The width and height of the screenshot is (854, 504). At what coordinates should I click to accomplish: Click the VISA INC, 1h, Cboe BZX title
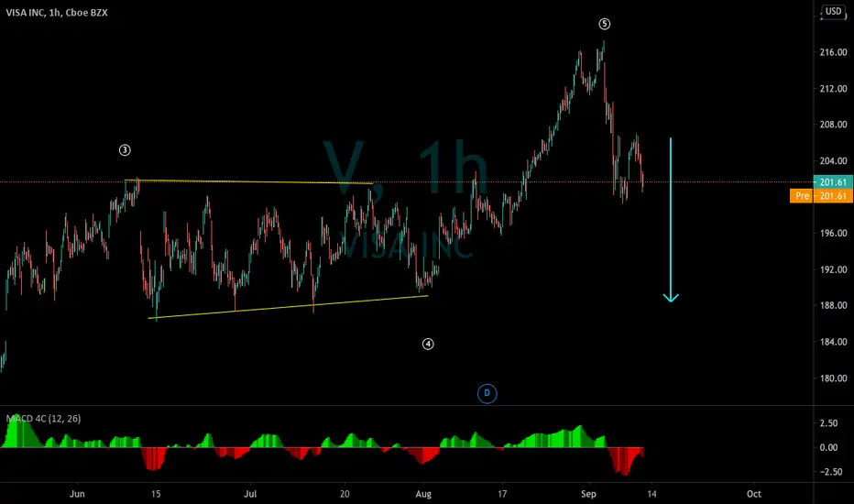click(57, 12)
